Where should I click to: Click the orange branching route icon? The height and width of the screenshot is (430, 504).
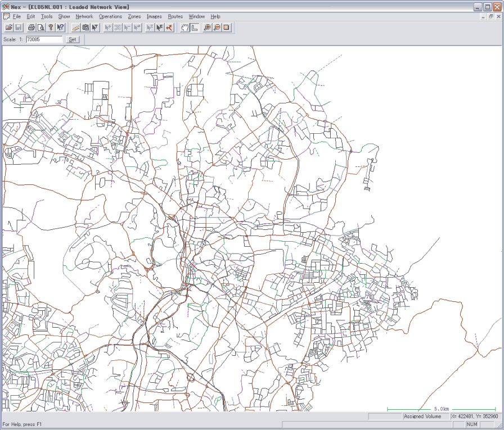coord(169,28)
